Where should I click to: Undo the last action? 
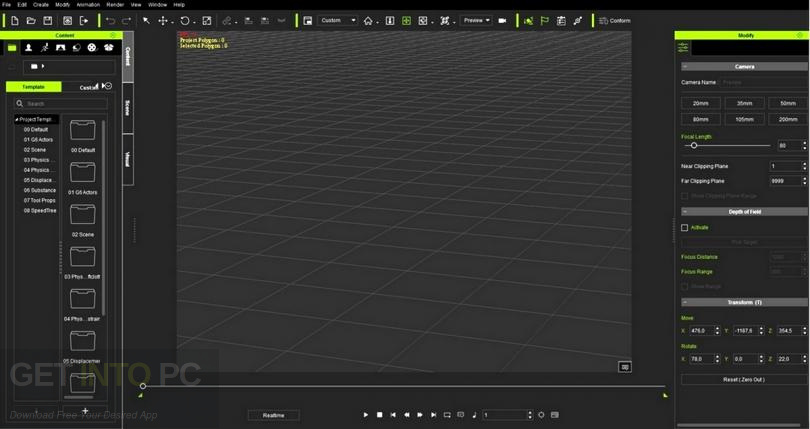pos(110,21)
